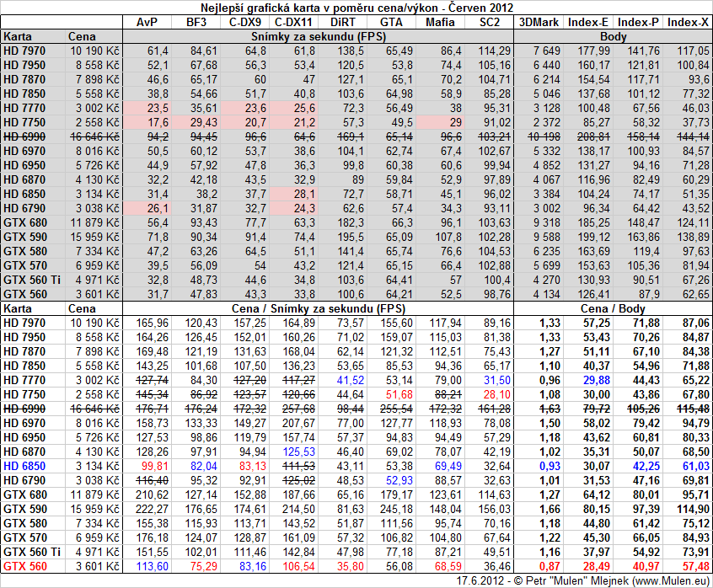Select the blue value 41,52
The width and height of the screenshot is (713, 588).
click(x=351, y=380)
